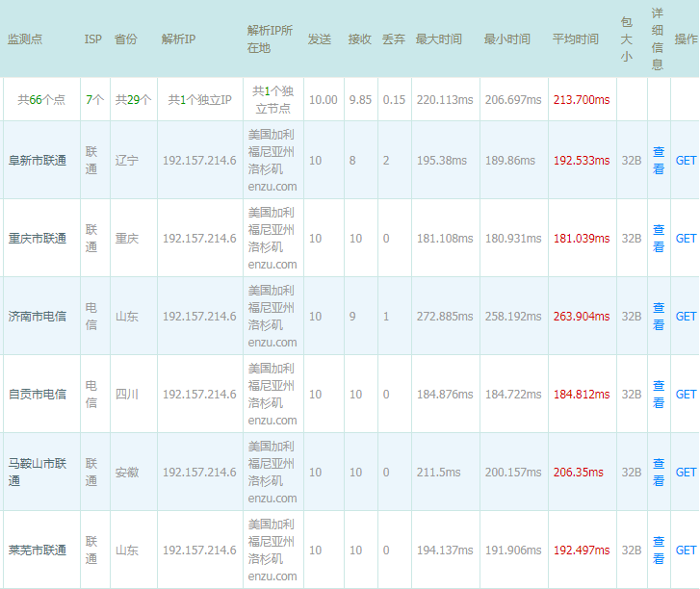Open 查看 details for 马鞍山市联通 row
This screenshot has width=700, height=589.
click(x=659, y=473)
